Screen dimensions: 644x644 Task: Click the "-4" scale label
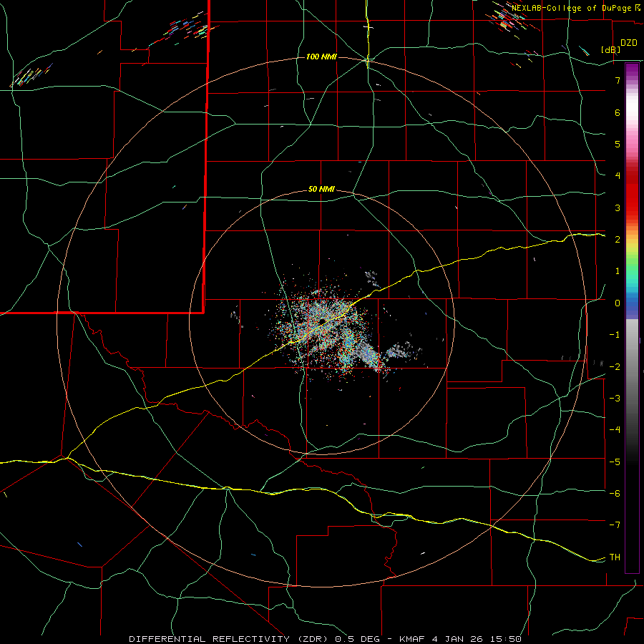[x=615, y=429]
